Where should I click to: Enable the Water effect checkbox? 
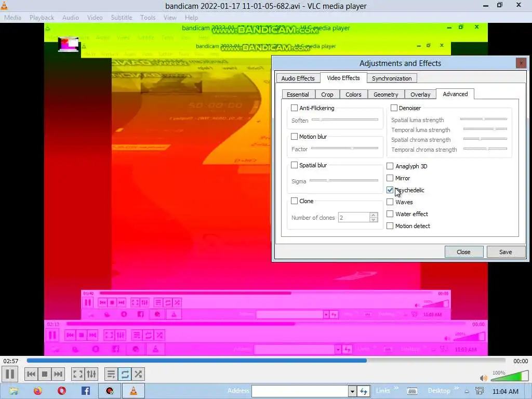390,214
